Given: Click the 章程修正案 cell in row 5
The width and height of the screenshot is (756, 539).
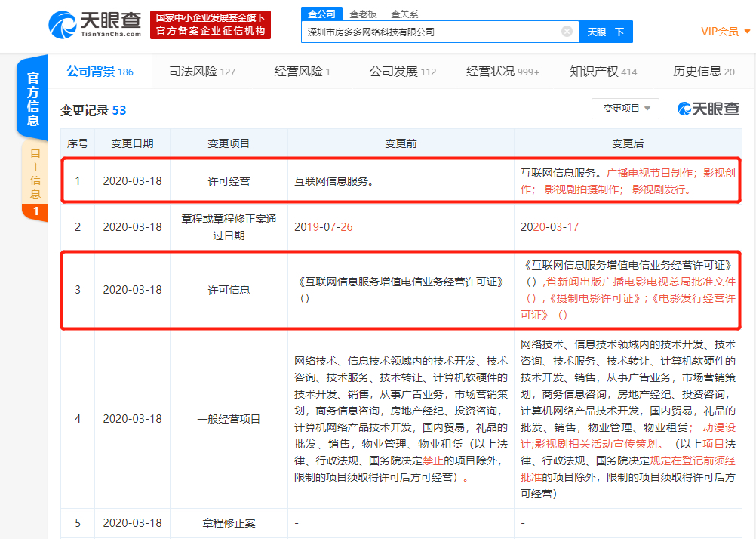Looking at the screenshot, I should 229,523.
